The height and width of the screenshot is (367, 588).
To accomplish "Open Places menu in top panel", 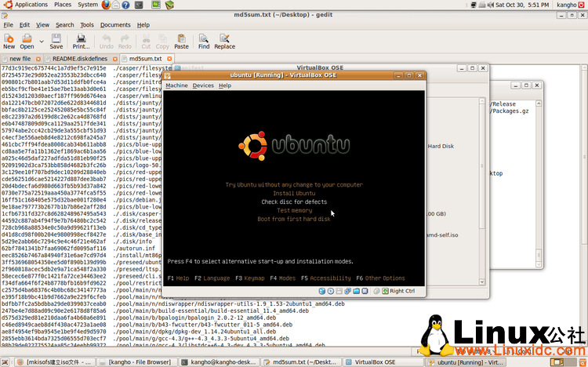I will pos(63,5).
